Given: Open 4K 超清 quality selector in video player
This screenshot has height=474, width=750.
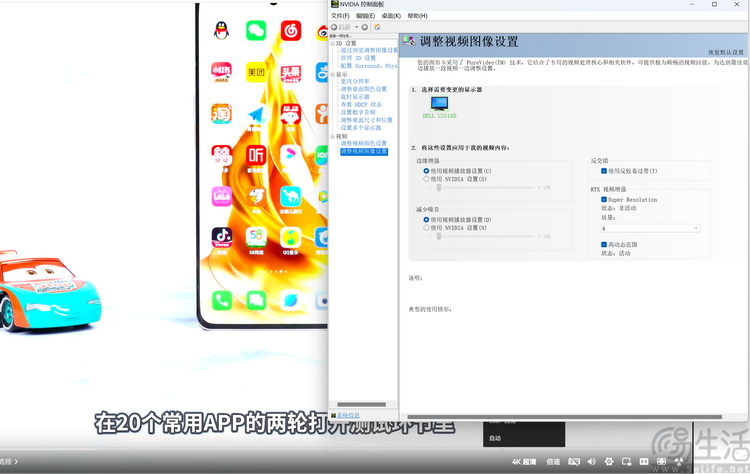Looking at the screenshot, I should tap(524, 462).
